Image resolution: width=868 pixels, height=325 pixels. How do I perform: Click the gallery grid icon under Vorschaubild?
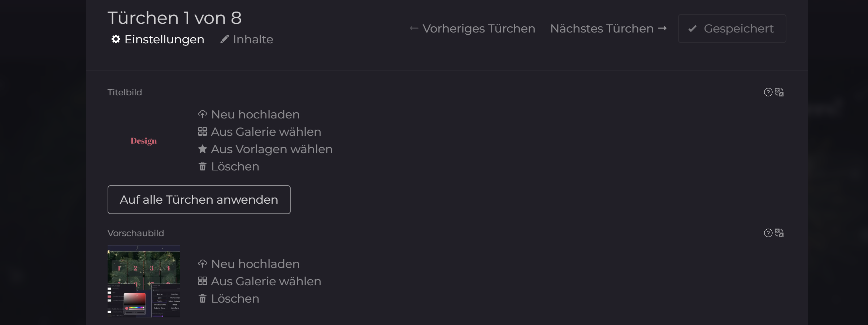pyautogui.click(x=203, y=281)
